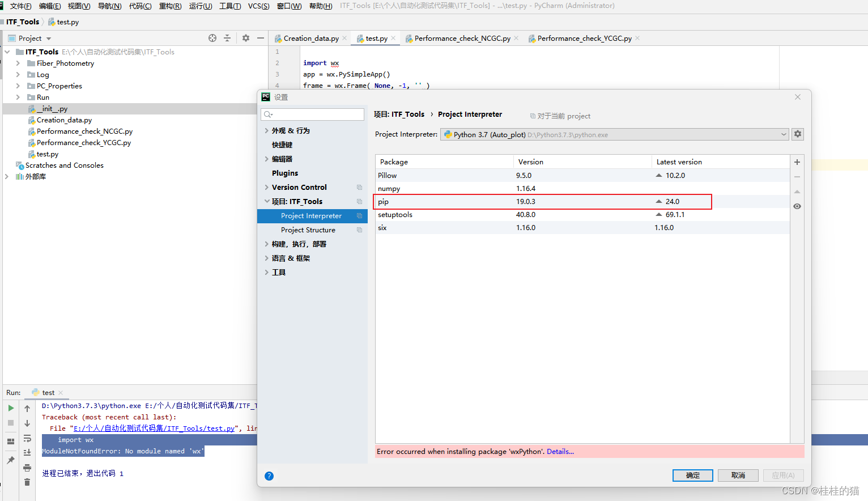Viewport: 868px width, 501px height.
Task: Close the test.py editor tab
Action: click(x=393, y=38)
